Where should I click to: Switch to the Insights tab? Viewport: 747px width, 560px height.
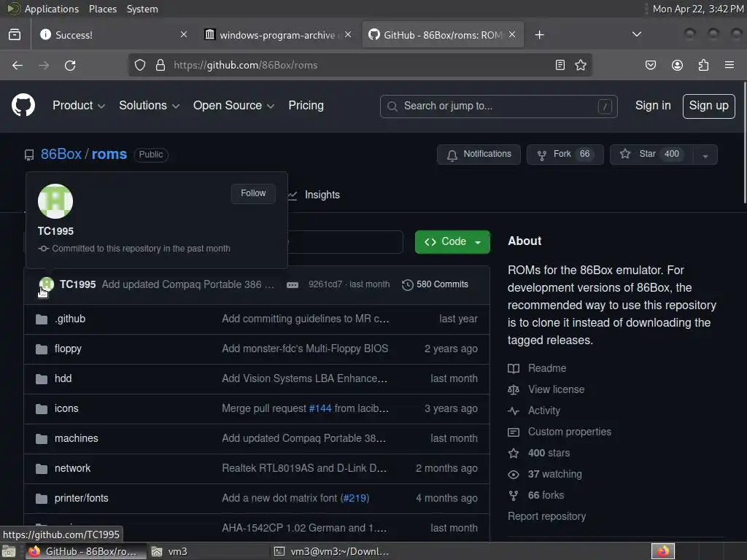point(314,195)
